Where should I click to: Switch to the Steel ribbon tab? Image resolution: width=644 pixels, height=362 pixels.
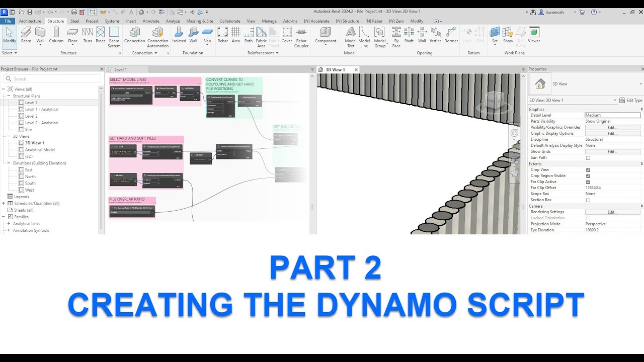pos(74,21)
